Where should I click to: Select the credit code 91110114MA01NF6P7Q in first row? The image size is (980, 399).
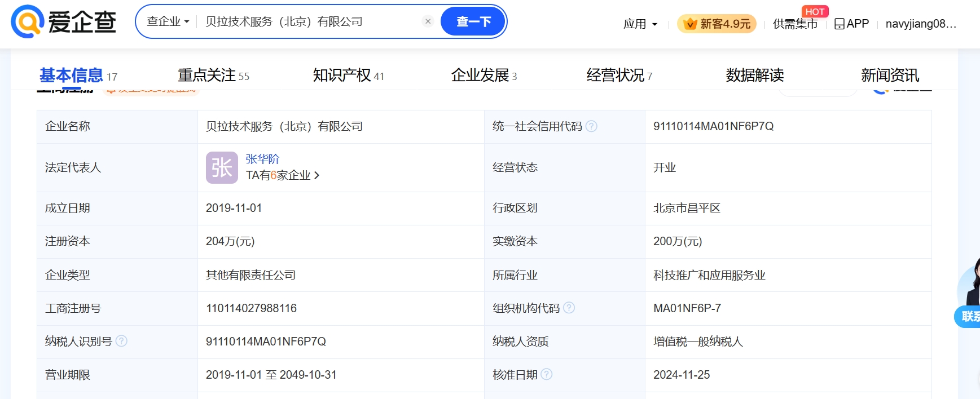pos(713,126)
